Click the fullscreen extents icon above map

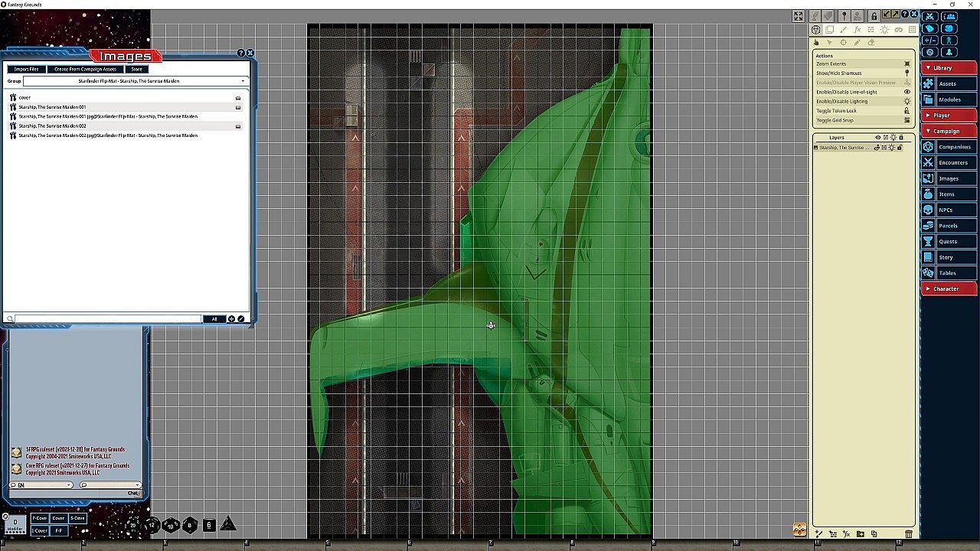click(x=799, y=16)
